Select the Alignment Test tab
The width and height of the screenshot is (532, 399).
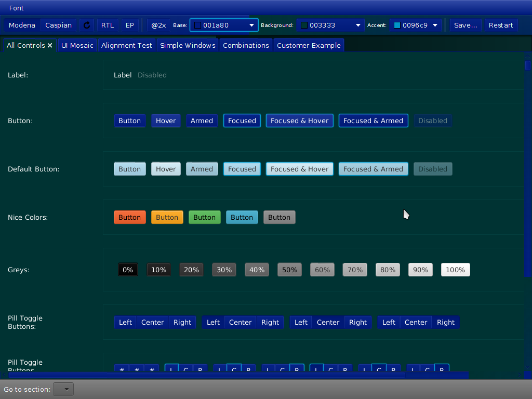(x=127, y=46)
